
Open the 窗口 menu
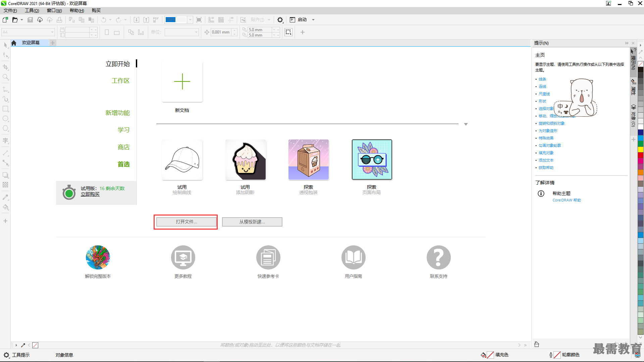[54, 10]
